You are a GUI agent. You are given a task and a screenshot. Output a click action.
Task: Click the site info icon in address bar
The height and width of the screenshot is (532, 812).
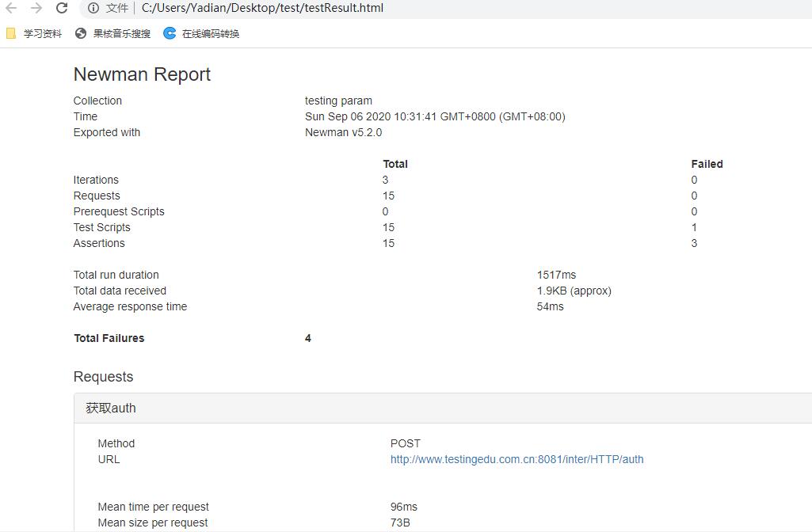[x=93, y=8]
